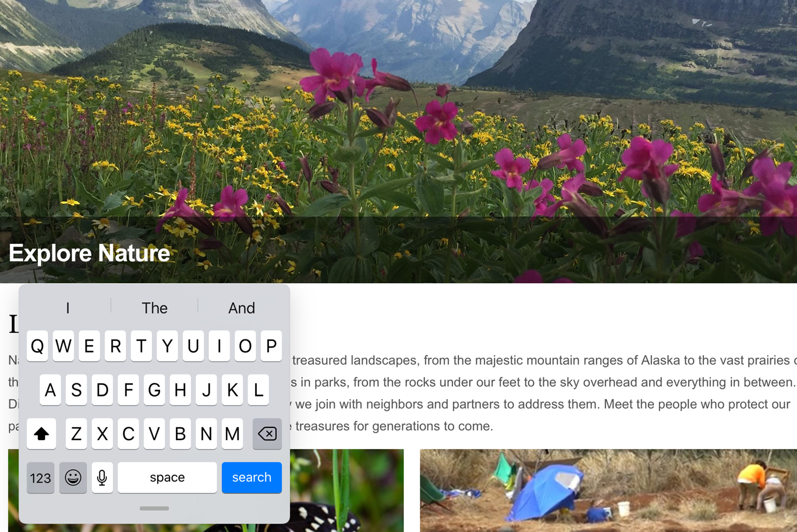This screenshot has width=797, height=532.
Task: Open the field campsite photo thumbnail
Action: point(608,491)
